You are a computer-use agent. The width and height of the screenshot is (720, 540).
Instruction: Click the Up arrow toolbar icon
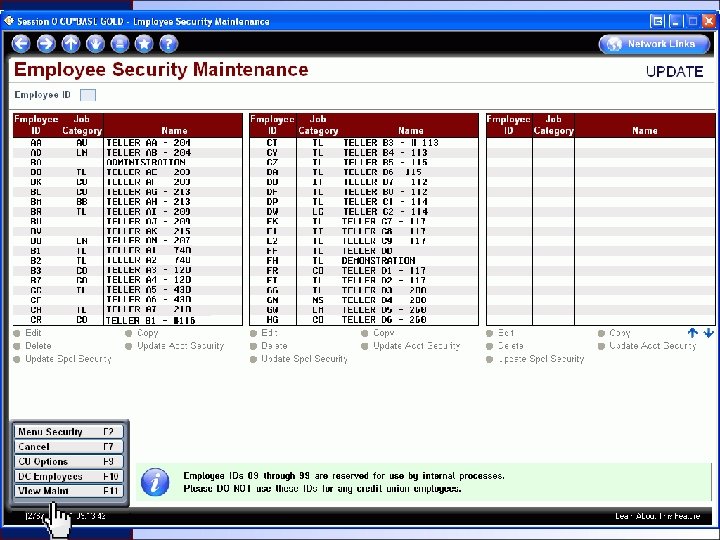pyautogui.click(x=70, y=44)
